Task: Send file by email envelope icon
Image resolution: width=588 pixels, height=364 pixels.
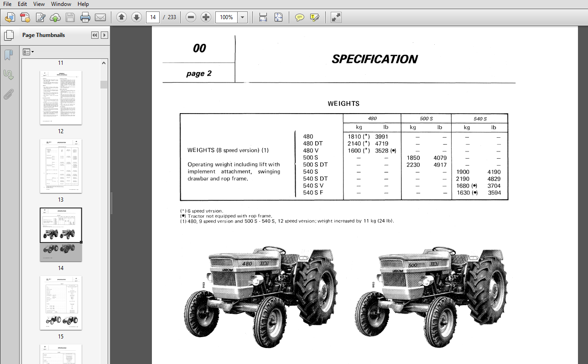Action: (100, 18)
